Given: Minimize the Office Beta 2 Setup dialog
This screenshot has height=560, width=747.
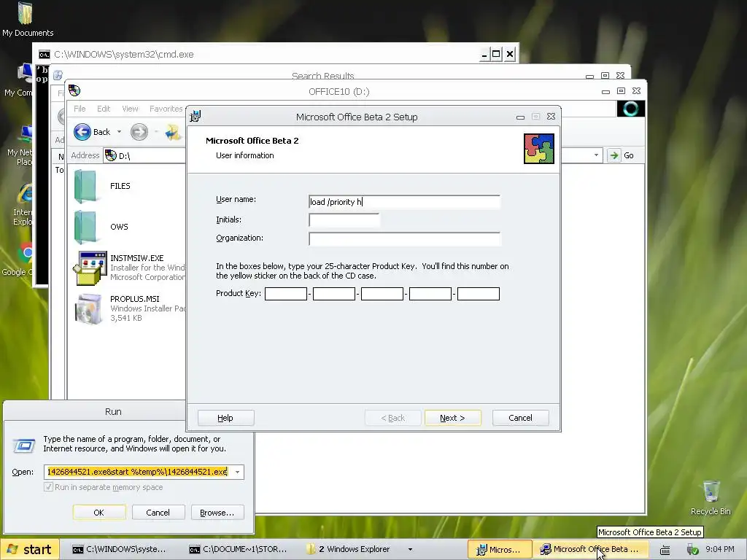Looking at the screenshot, I should 520,117.
